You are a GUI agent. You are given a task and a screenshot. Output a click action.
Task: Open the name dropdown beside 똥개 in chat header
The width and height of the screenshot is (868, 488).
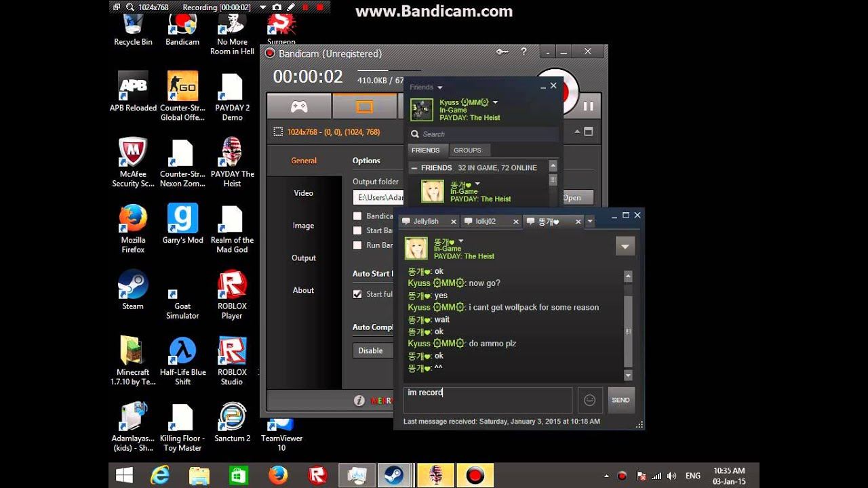tap(461, 241)
